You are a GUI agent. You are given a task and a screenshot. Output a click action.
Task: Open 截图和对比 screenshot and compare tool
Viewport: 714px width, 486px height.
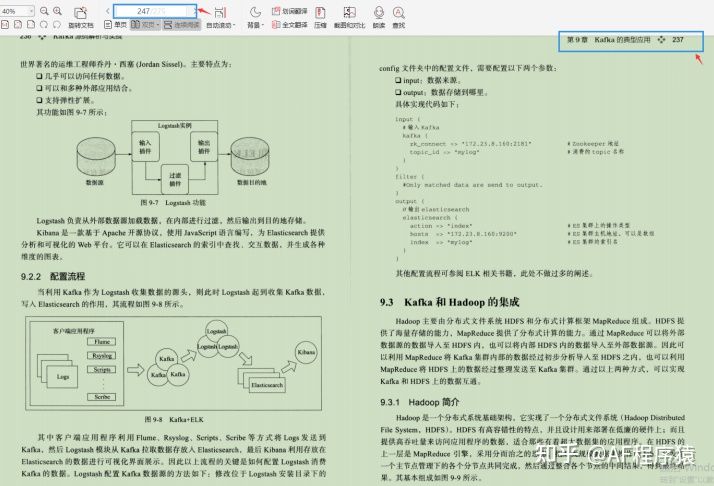[349, 13]
